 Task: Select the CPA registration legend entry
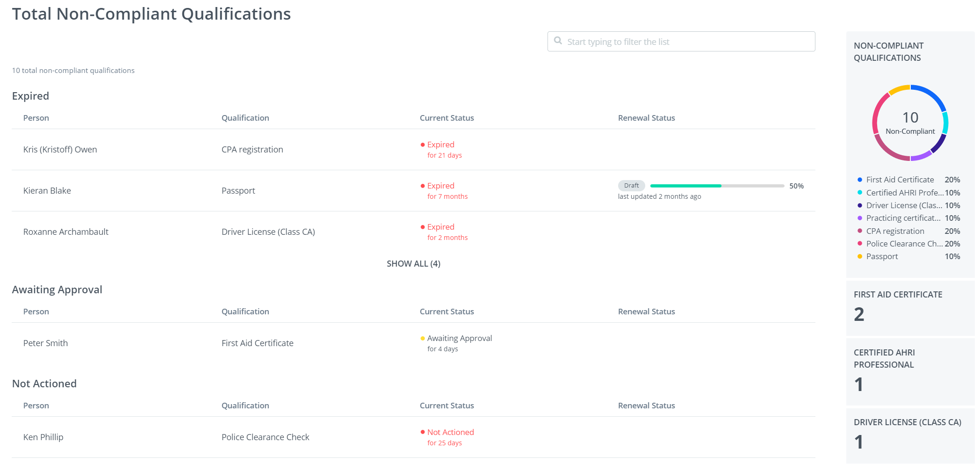click(x=895, y=231)
